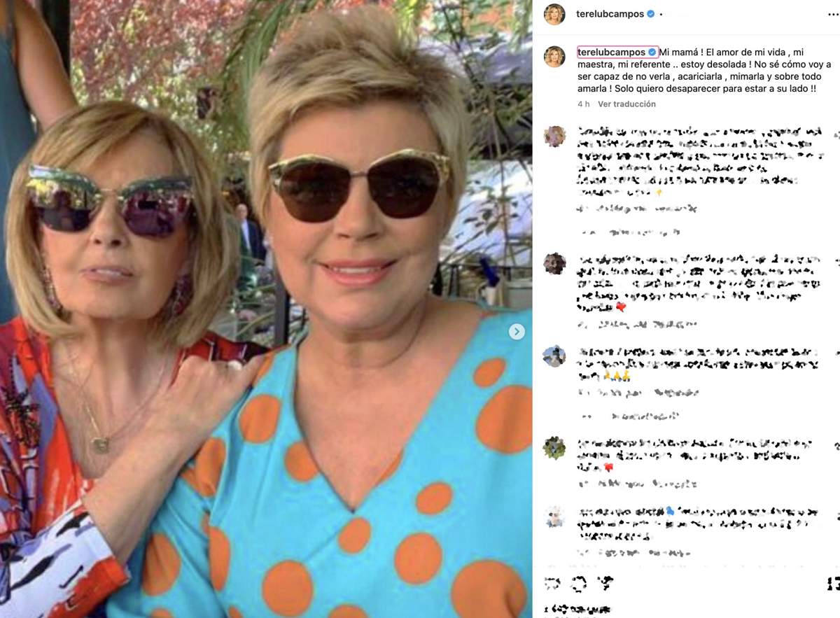Click the heart icon below the comments
The height and width of the screenshot is (618, 840).
coord(552,582)
